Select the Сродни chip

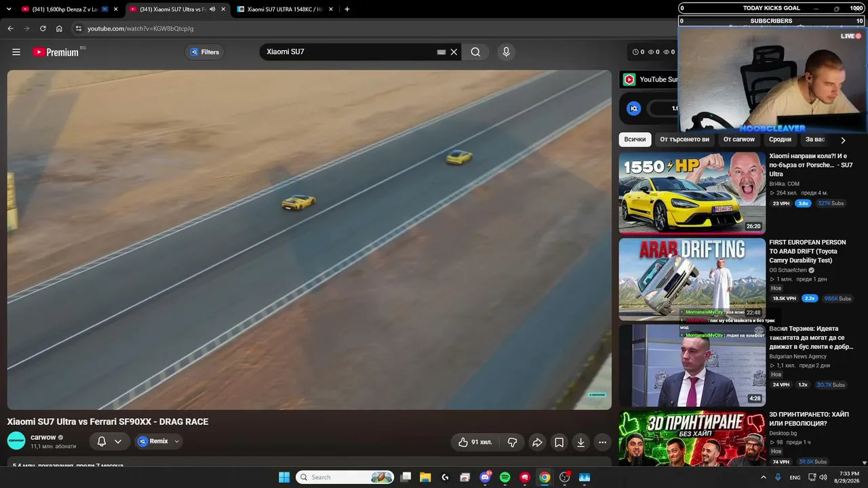(x=780, y=140)
